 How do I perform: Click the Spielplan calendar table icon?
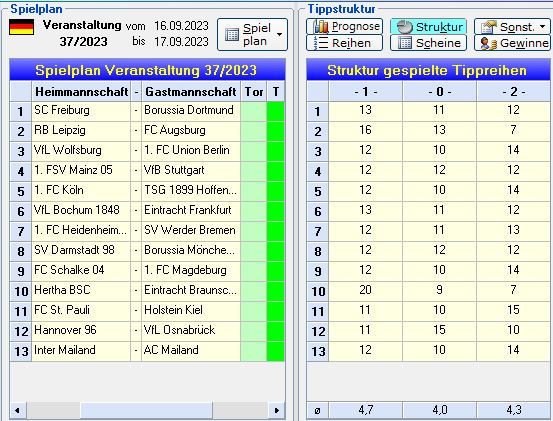coord(232,35)
